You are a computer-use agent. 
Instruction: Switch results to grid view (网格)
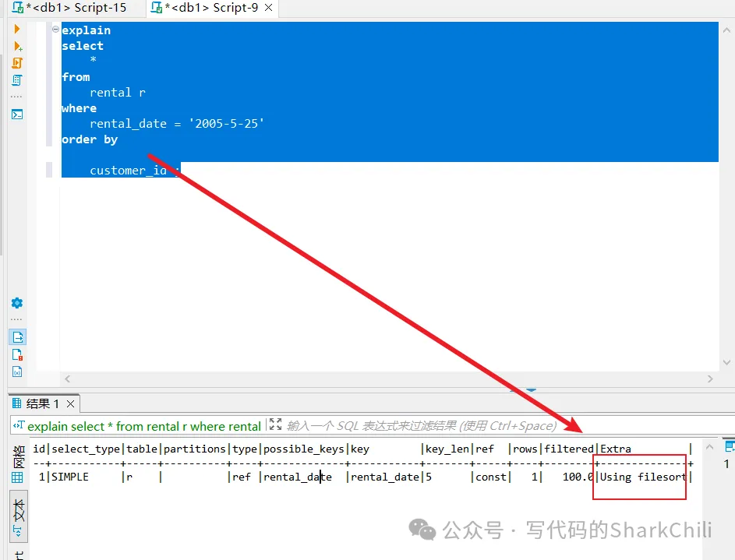tap(18, 464)
